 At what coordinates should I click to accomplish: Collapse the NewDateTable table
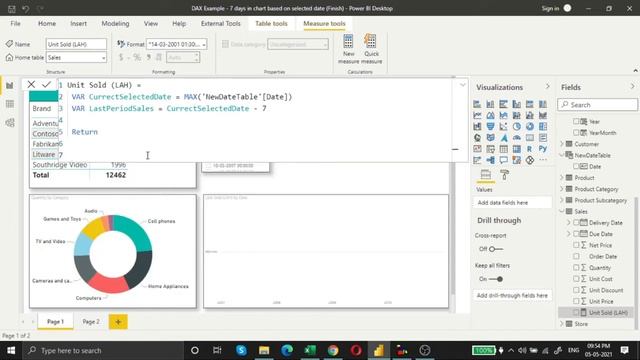click(x=562, y=155)
